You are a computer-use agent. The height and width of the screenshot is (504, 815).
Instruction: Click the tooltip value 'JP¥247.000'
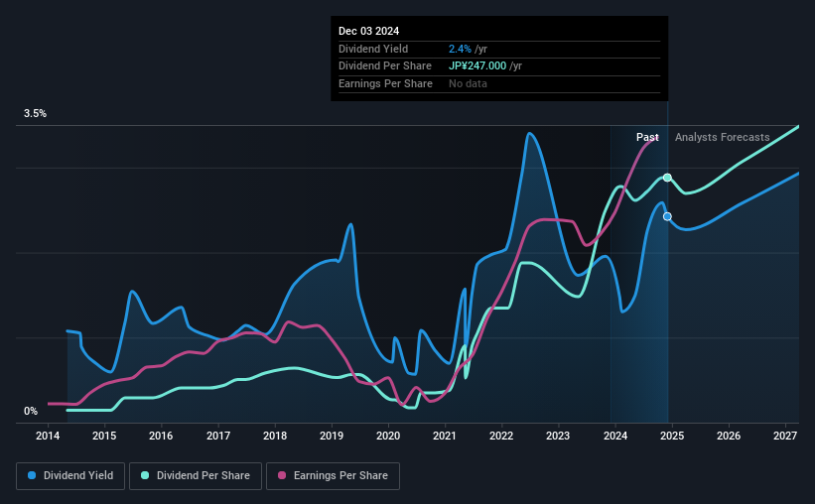(x=477, y=66)
